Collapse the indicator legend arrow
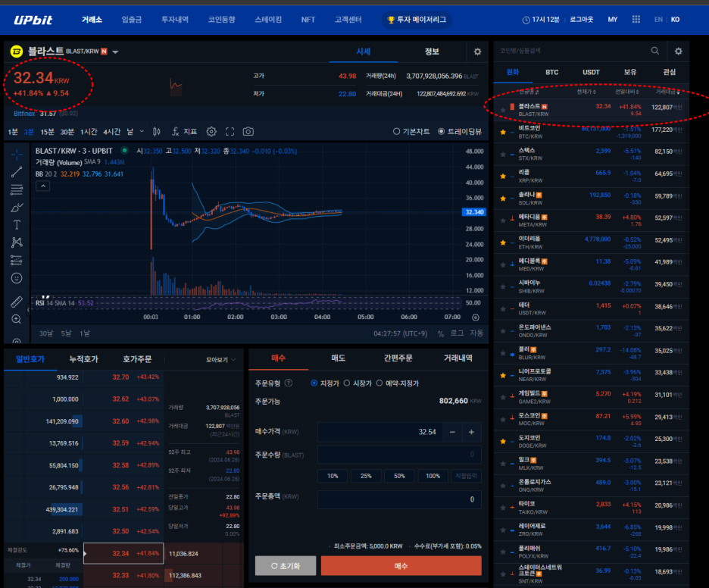The image size is (709, 588). [43, 186]
